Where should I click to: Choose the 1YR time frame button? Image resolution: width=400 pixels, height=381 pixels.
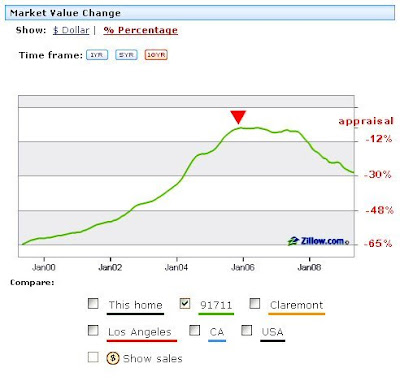tap(97, 55)
